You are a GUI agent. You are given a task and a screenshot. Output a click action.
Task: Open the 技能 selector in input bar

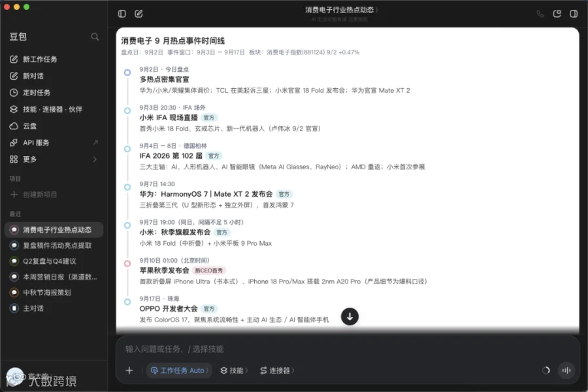[234, 370]
